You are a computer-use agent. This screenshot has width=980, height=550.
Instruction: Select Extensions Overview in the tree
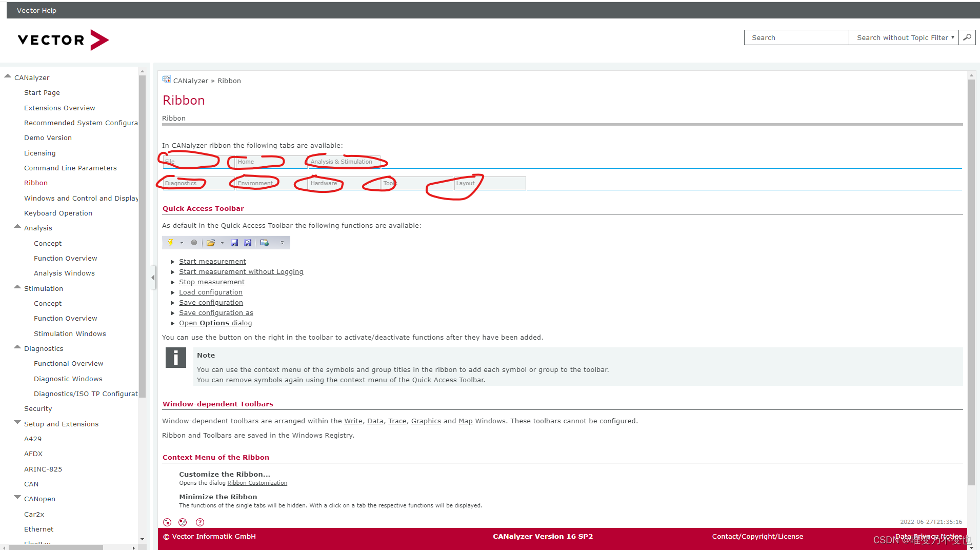coord(59,108)
